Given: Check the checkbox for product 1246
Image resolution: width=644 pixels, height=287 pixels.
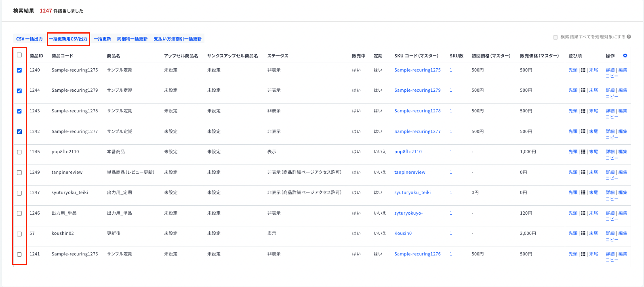Looking at the screenshot, I should tap(19, 213).
